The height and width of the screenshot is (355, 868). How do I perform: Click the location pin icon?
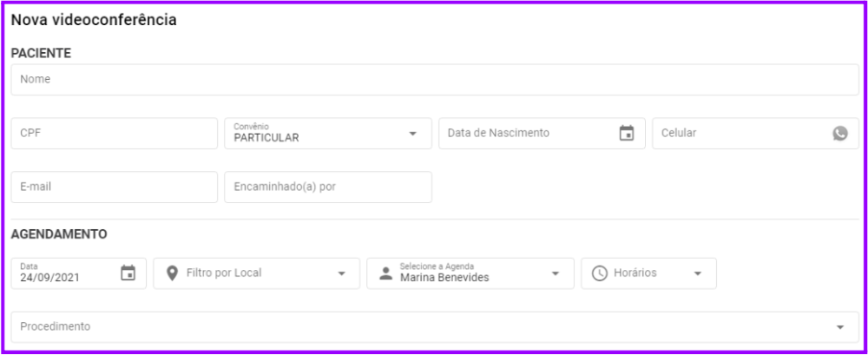coord(172,273)
